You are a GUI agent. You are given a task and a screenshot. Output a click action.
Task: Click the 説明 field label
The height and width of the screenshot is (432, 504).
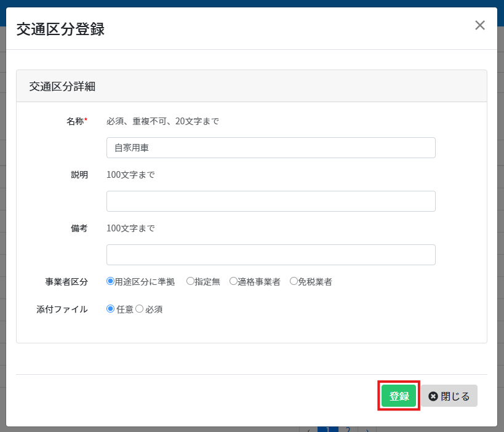point(79,175)
